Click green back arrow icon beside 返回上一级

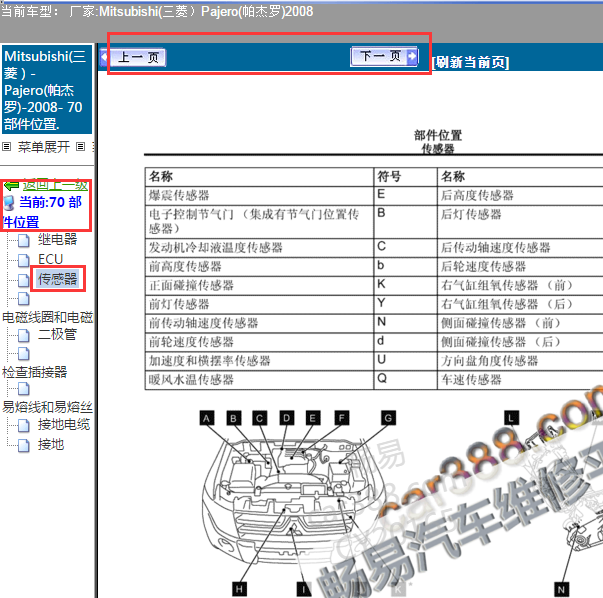point(11,186)
